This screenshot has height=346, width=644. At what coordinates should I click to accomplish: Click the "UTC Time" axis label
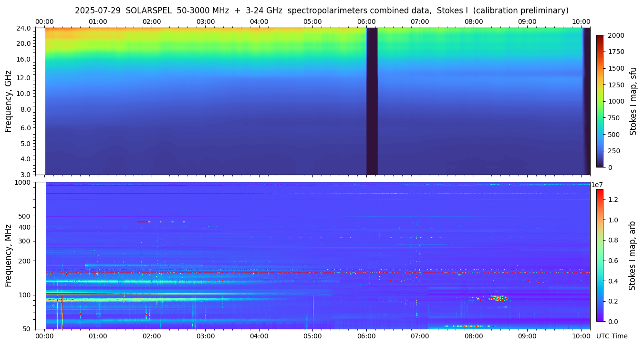pos(612,336)
